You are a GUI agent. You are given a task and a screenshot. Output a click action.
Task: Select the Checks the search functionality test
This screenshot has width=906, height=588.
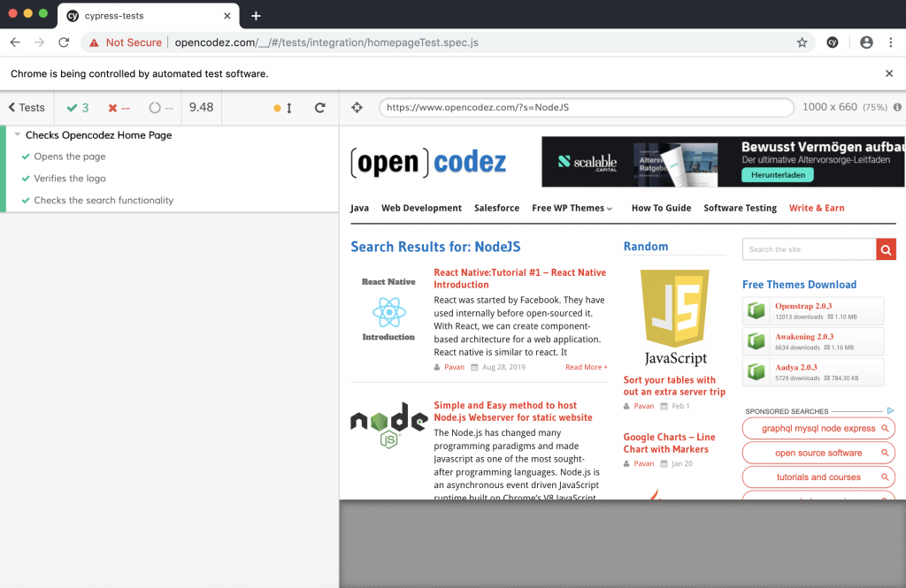coord(104,201)
